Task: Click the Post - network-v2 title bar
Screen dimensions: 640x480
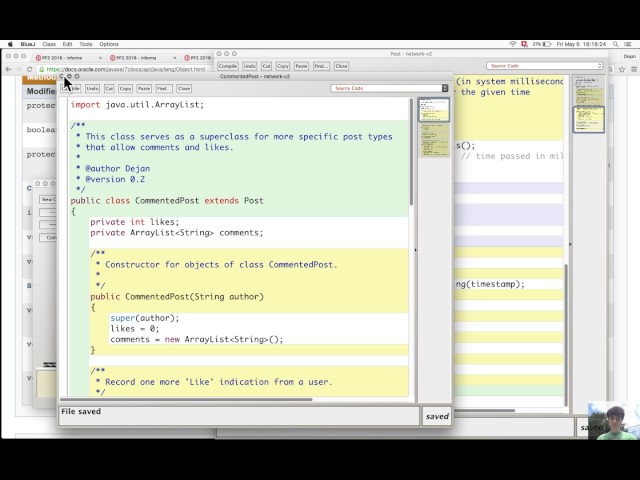Action: click(x=411, y=54)
